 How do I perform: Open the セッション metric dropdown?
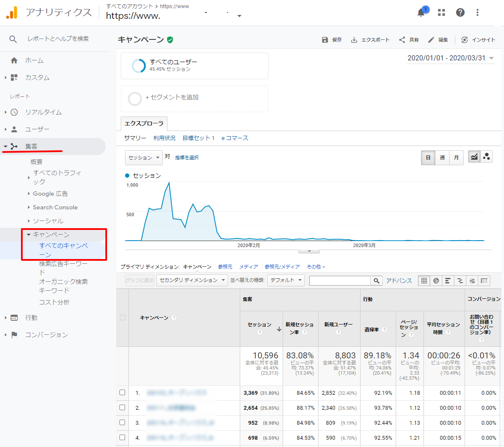pyautogui.click(x=144, y=158)
